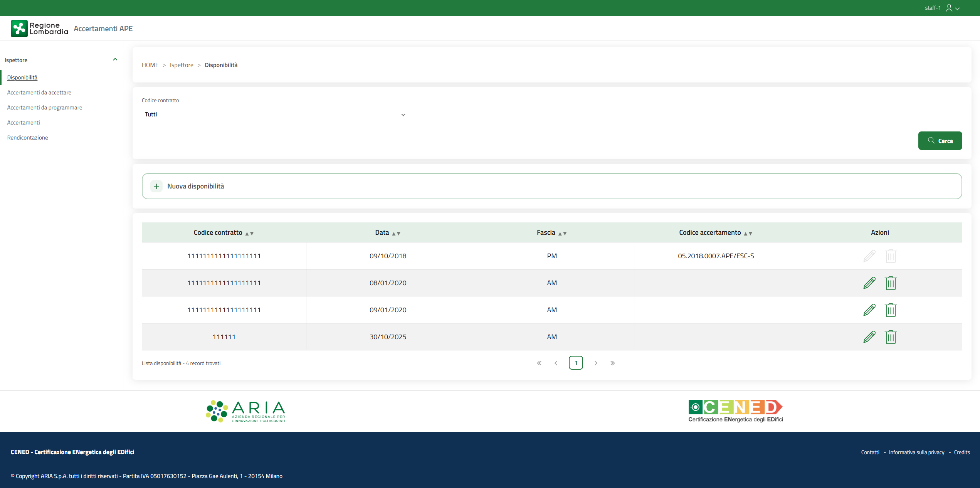Click the disabled trash icon for 09/10/2018
Screen dimensions: 980x488
click(891, 256)
